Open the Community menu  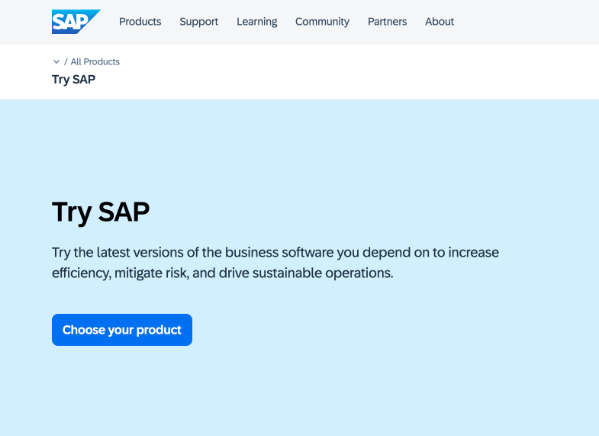[322, 22]
